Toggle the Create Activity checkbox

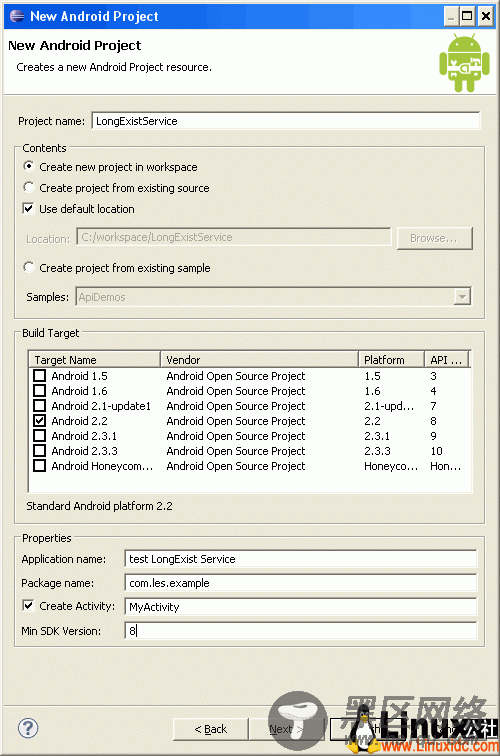coord(28,606)
